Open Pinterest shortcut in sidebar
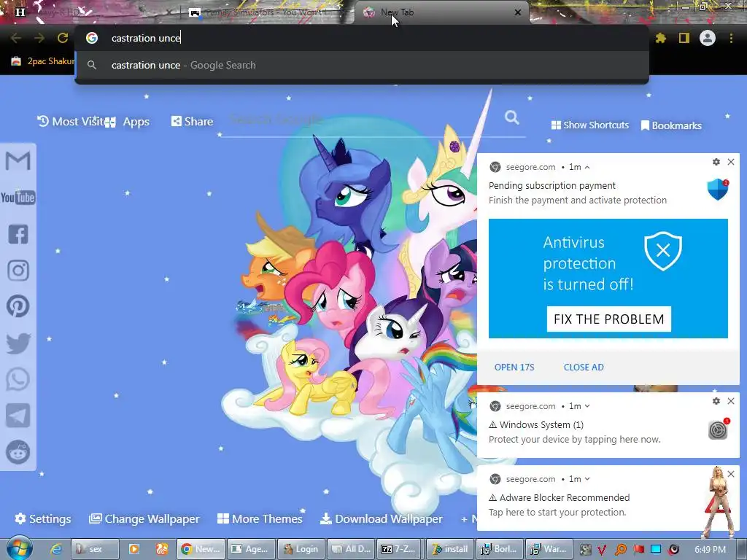 coord(18,306)
